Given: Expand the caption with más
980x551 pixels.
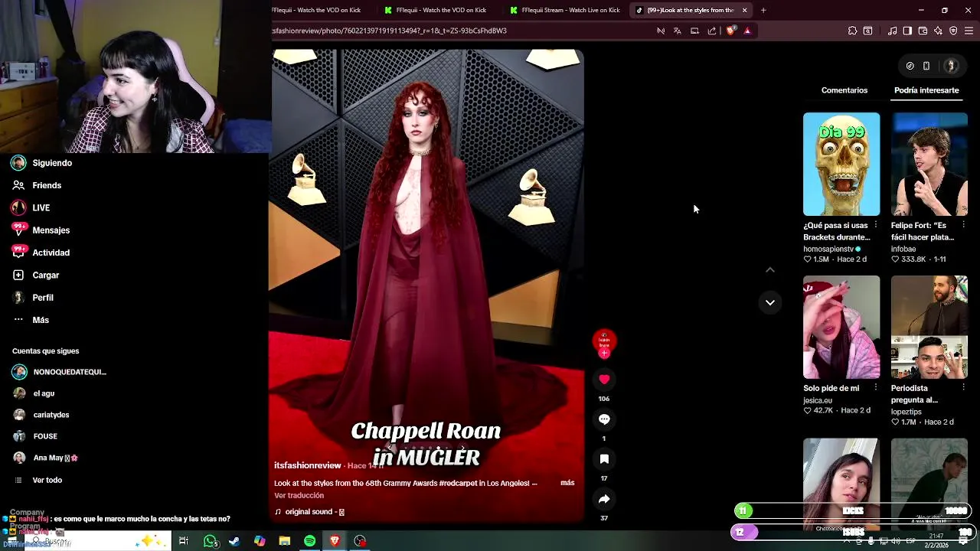Looking at the screenshot, I should [567, 483].
